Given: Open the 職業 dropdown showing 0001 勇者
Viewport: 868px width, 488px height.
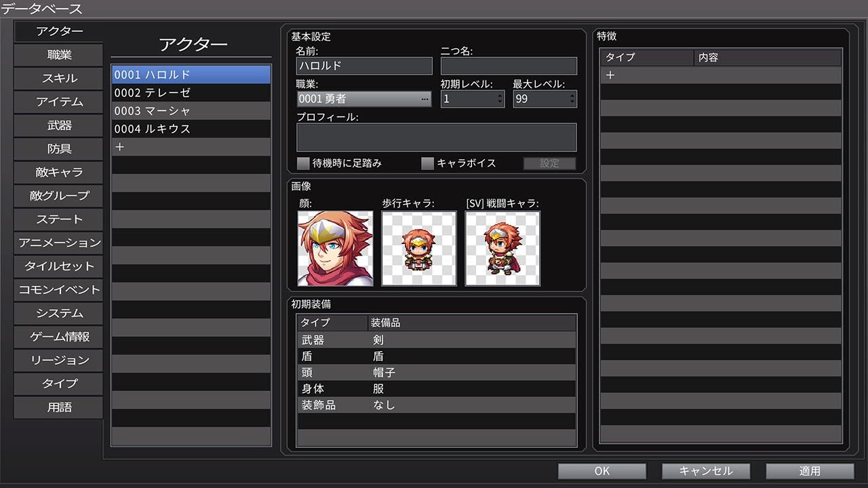Looking at the screenshot, I should [364, 99].
